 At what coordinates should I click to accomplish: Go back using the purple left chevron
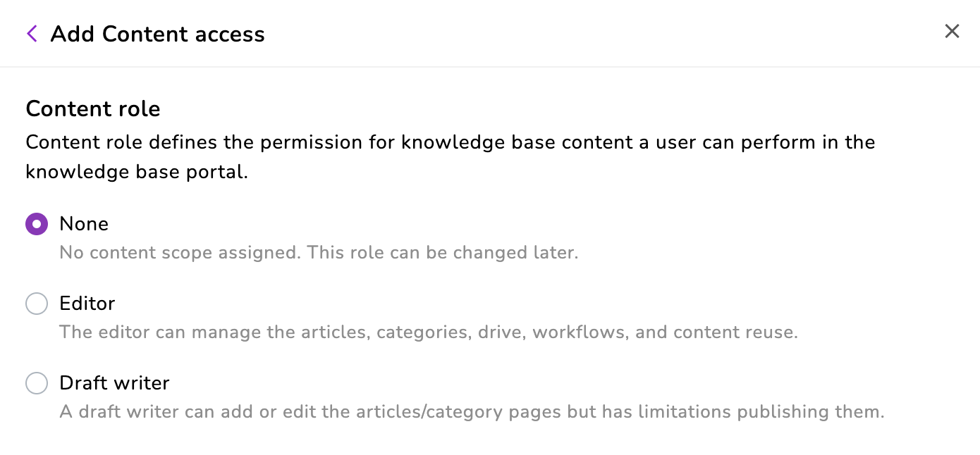(x=32, y=34)
